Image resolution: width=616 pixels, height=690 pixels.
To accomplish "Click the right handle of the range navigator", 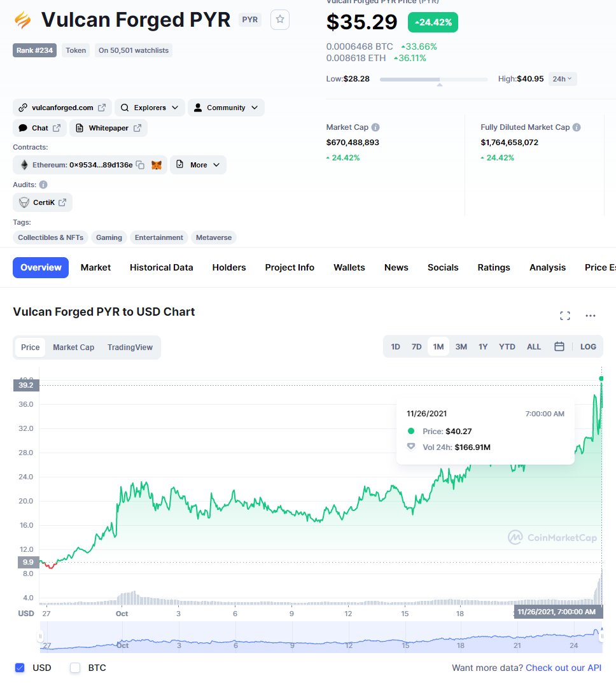I will pyautogui.click(x=601, y=637).
